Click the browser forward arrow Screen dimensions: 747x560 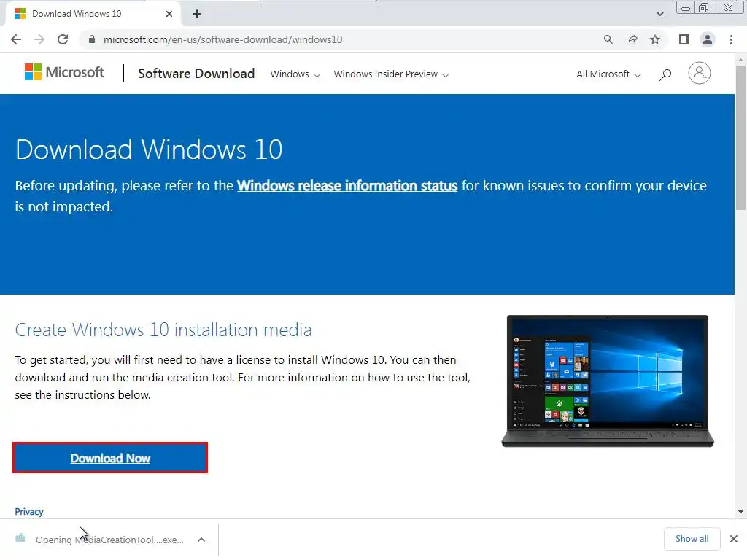39,39
